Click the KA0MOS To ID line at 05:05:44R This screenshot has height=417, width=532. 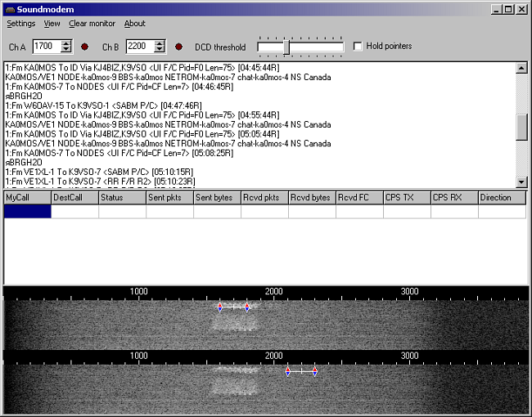pos(142,134)
